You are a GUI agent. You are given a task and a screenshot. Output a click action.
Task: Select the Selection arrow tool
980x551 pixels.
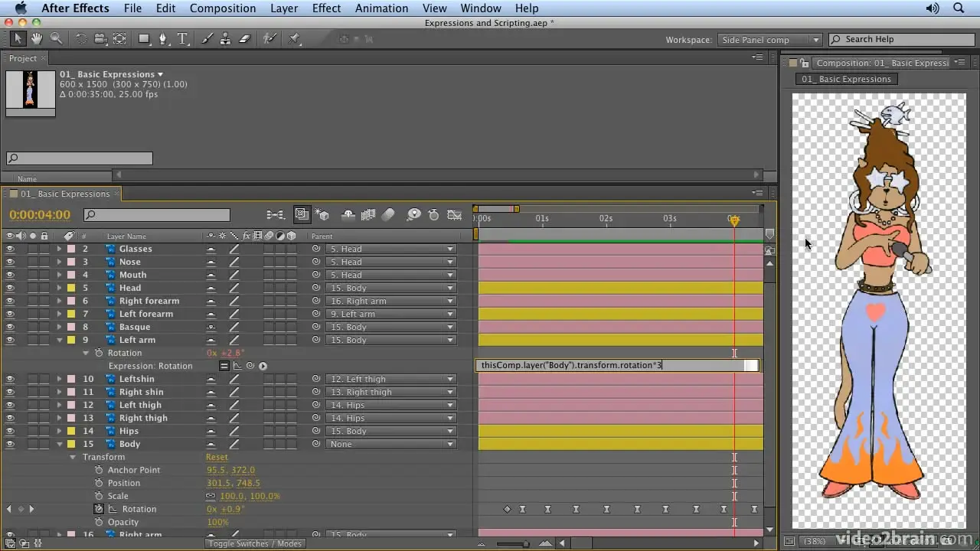(x=18, y=39)
